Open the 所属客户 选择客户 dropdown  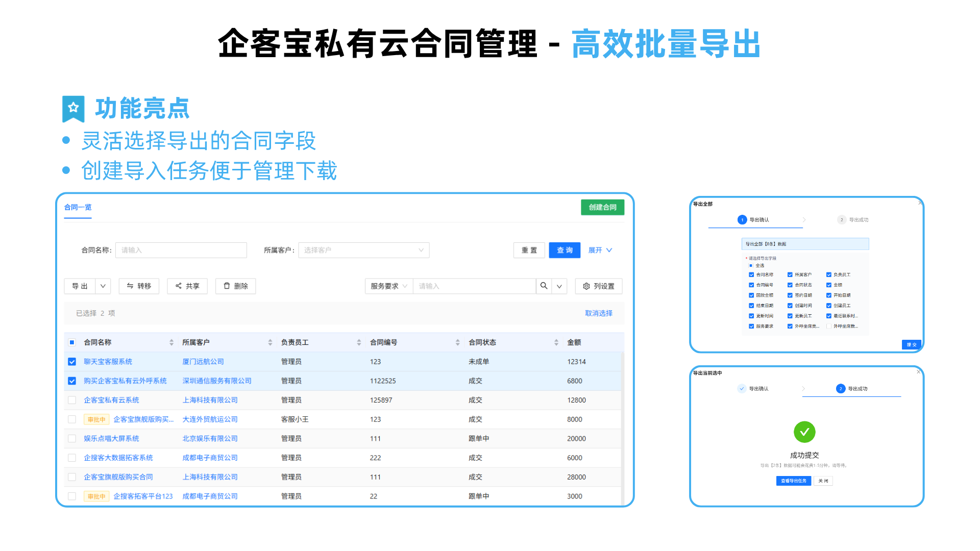tap(363, 250)
